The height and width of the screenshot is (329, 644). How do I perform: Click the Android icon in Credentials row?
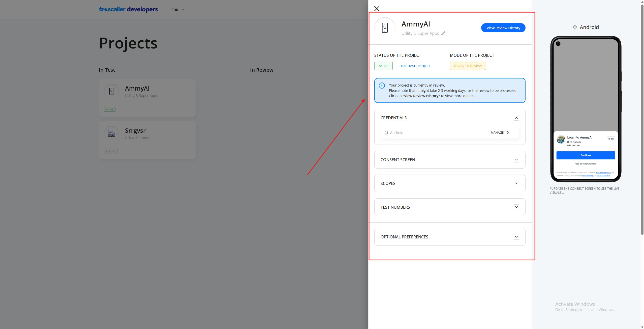[x=386, y=133]
